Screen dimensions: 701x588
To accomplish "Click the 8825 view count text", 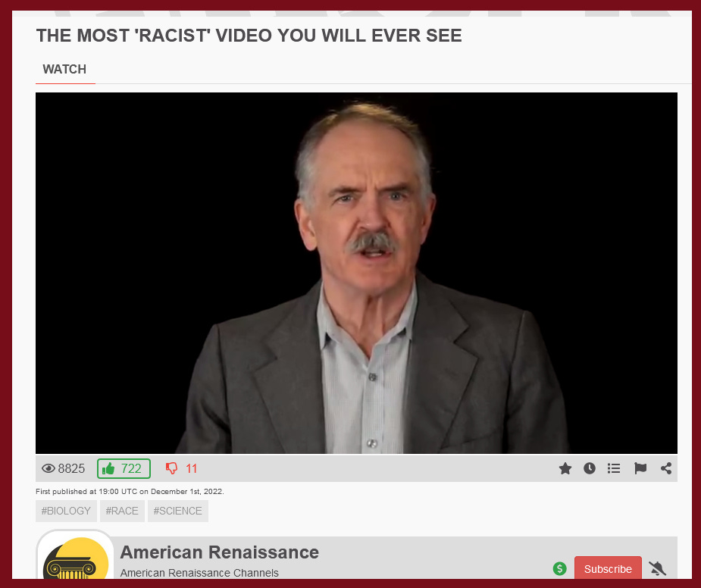I will 71,468.
